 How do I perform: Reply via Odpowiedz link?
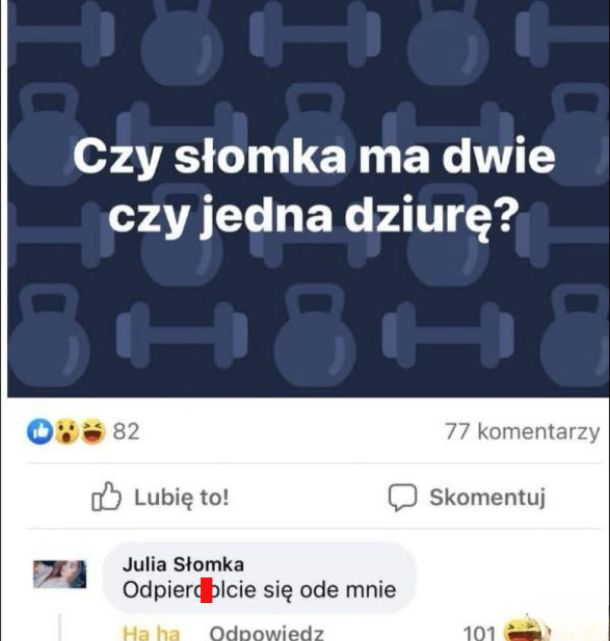(267, 633)
